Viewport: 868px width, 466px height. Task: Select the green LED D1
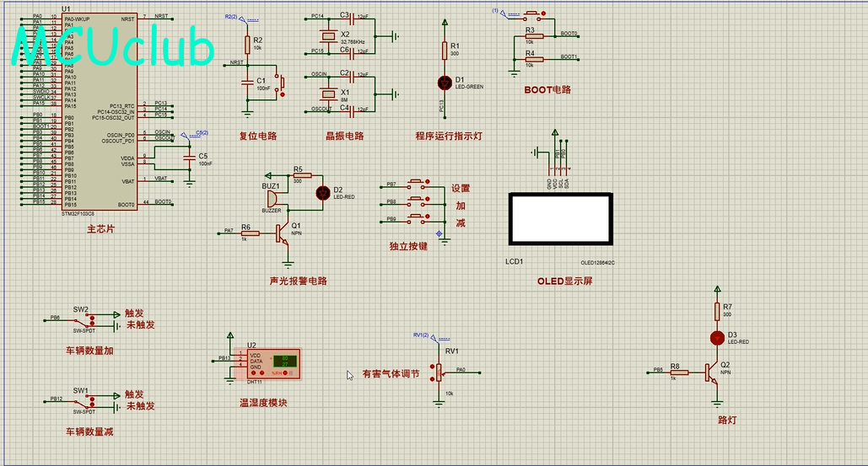[445, 83]
